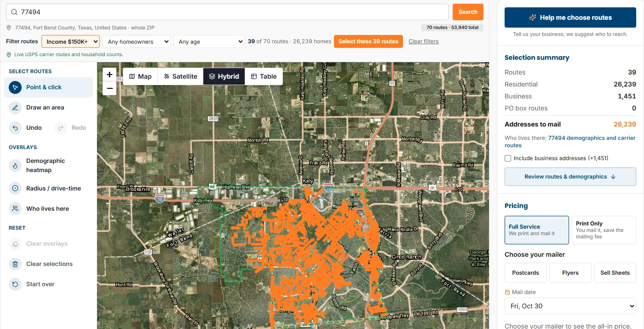Click the Katy label on the map
Screen dimensions: 644x329
[x=307, y=182]
